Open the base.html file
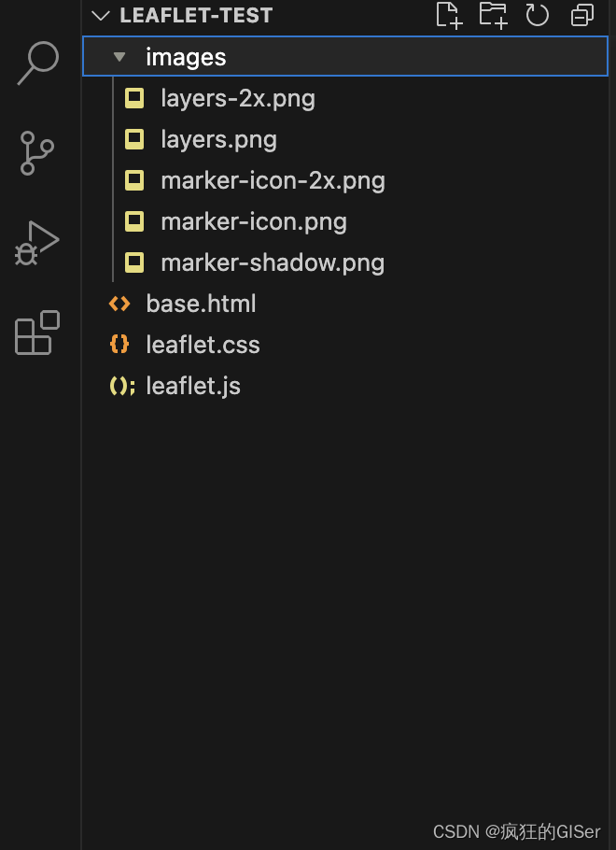 pos(202,304)
